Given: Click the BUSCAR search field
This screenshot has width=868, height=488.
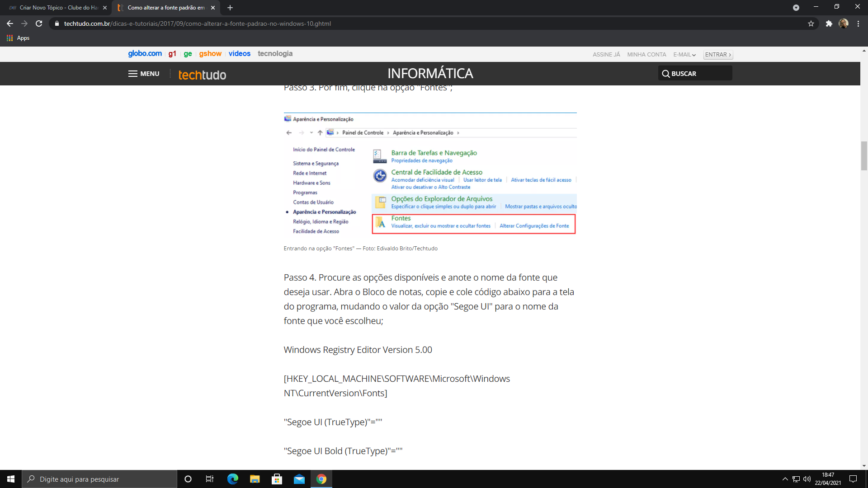Looking at the screenshot, I should coord(695,73).
